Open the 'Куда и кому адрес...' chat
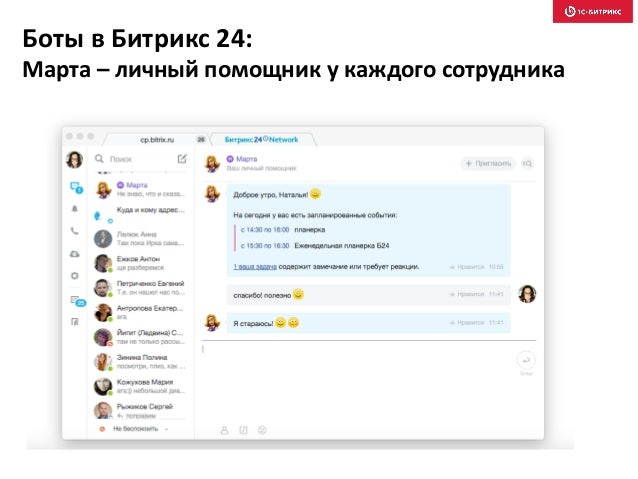This screenshot has height=479, width=638. [140, 214]
